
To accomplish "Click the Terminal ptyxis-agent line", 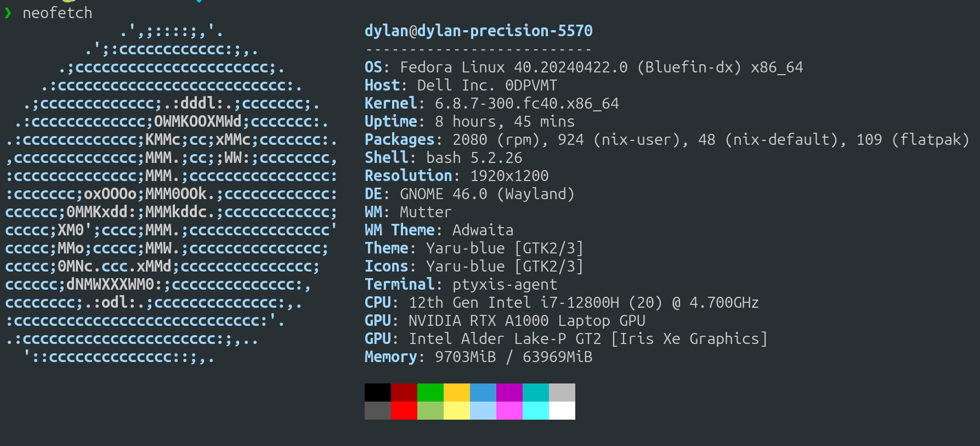I will [x=461, y=284].
